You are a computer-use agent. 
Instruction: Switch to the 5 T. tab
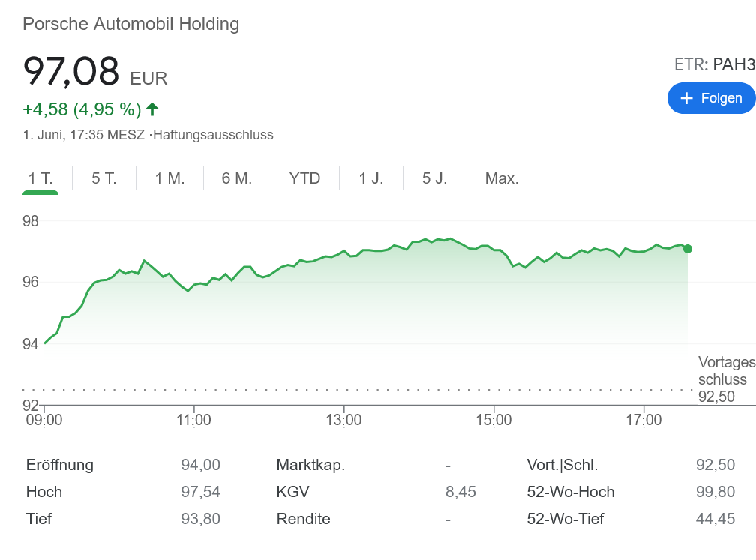[104, 178]
